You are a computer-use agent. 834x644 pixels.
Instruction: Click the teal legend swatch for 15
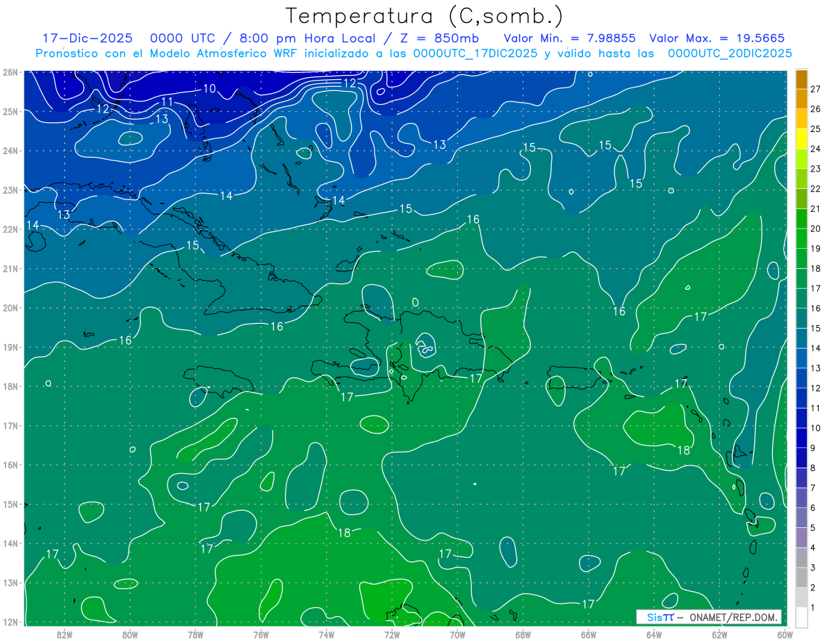[802, 318]
